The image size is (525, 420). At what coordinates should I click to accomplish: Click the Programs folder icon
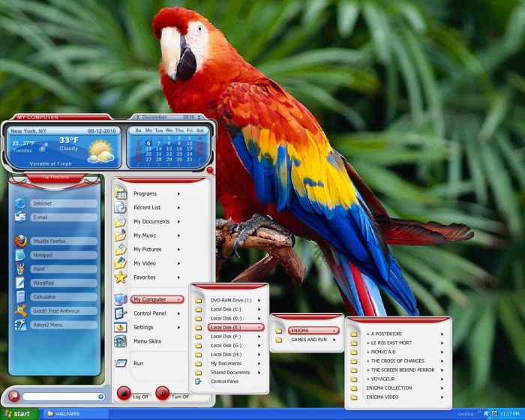(x=120, y=193)
